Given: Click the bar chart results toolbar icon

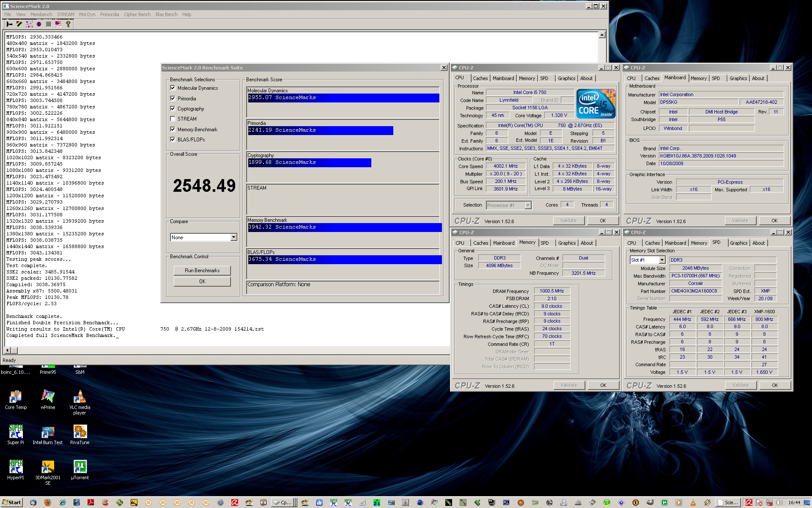Looking at the screenshot, I should [58, 24].
